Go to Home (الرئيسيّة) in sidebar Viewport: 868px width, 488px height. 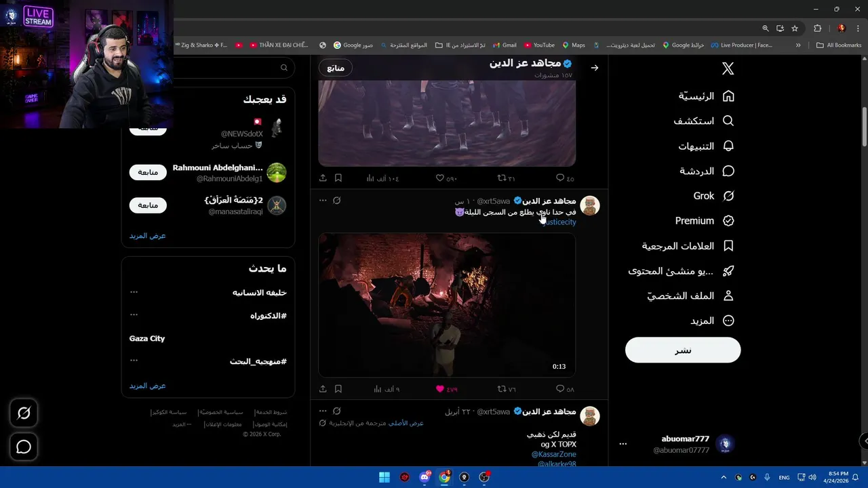[707, 96]
